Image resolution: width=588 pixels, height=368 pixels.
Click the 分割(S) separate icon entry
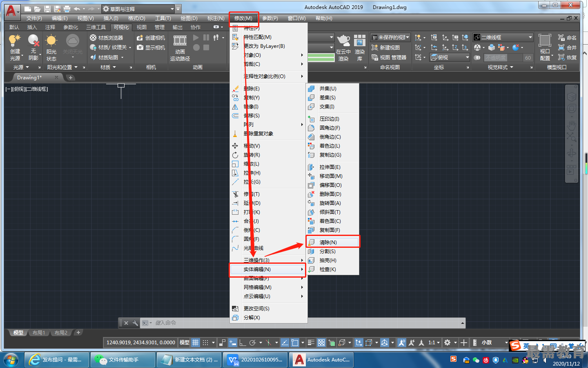pos(311,251)
